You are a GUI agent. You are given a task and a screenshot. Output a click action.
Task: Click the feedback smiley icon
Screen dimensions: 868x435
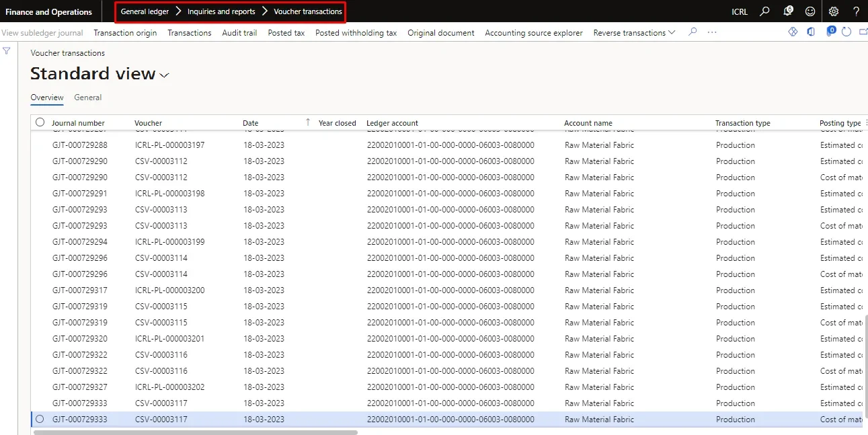810,11
